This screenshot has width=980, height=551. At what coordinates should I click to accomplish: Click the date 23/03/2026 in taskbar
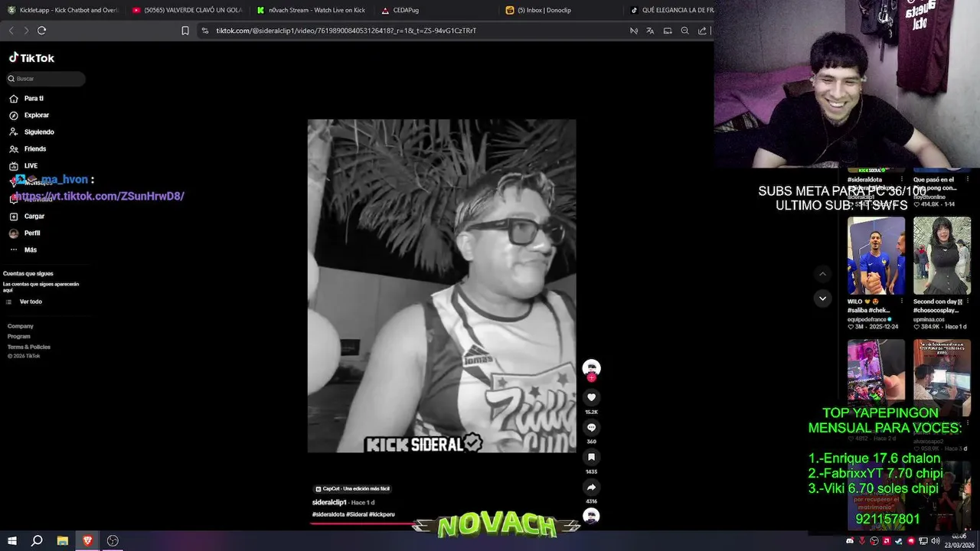[959, 545]
